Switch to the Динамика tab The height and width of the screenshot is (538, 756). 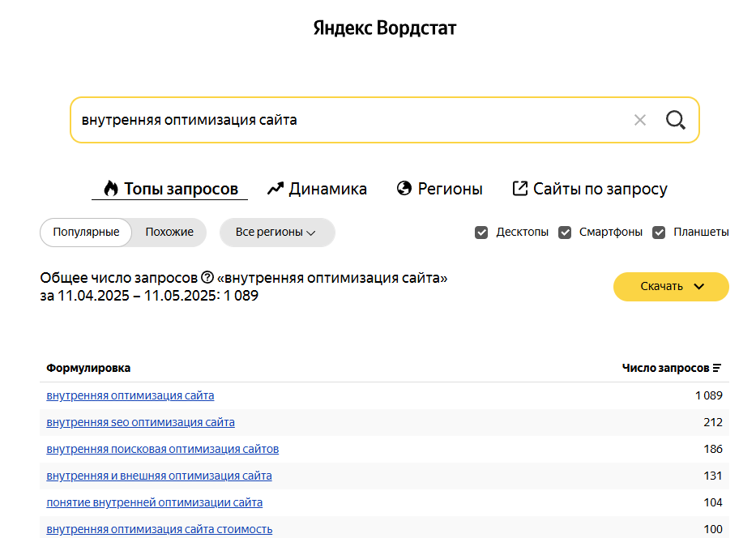[318, 189]
